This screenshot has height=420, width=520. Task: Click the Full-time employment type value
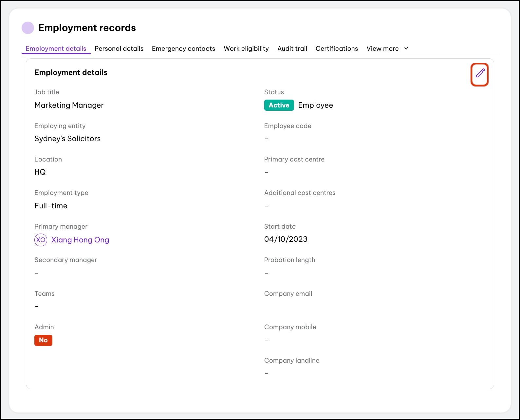(51, 206)
